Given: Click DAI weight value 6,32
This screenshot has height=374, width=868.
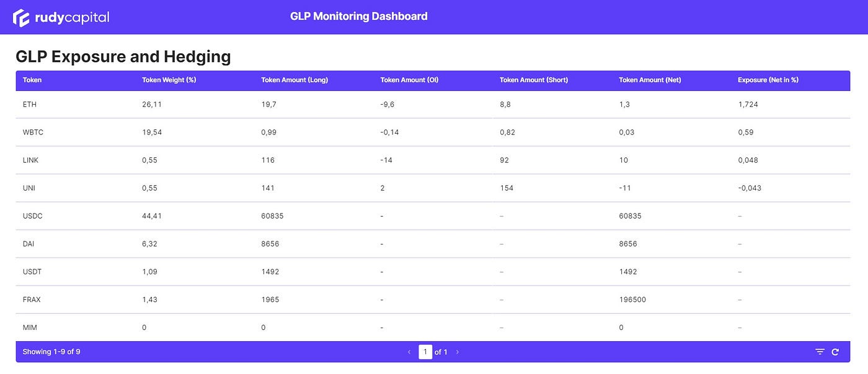Looking at the screenshot, I should 149,244.
